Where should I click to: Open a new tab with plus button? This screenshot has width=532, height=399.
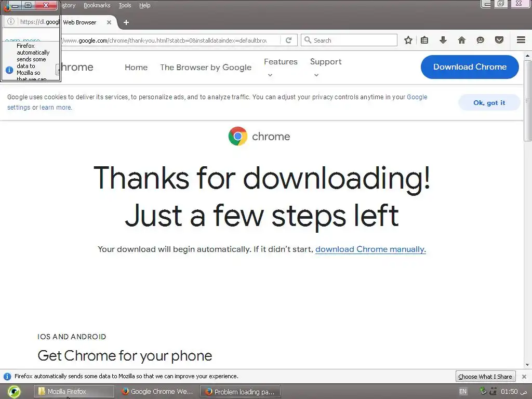pos(126,22)
